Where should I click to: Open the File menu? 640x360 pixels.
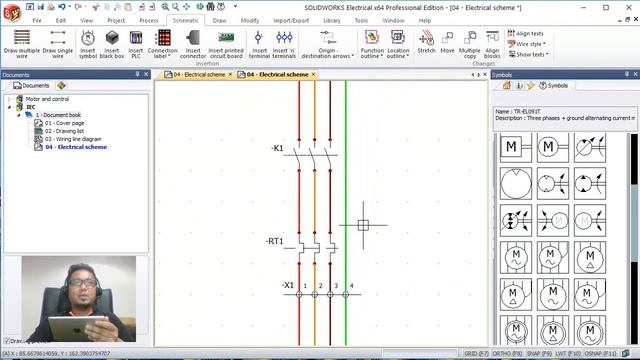tap(37, 20)
